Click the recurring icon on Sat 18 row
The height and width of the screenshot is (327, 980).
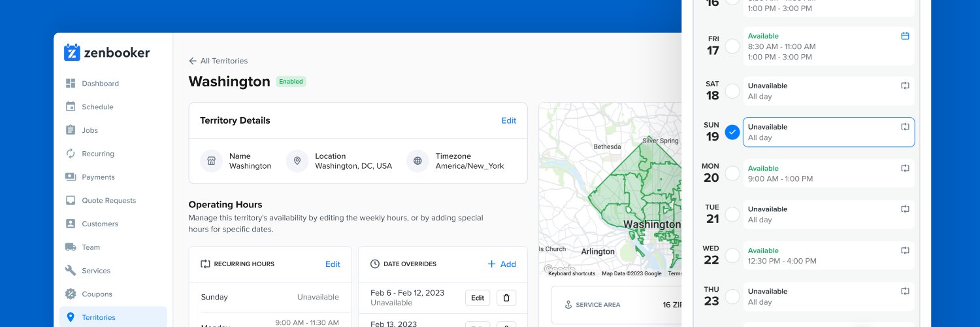(x=905, y=86)
